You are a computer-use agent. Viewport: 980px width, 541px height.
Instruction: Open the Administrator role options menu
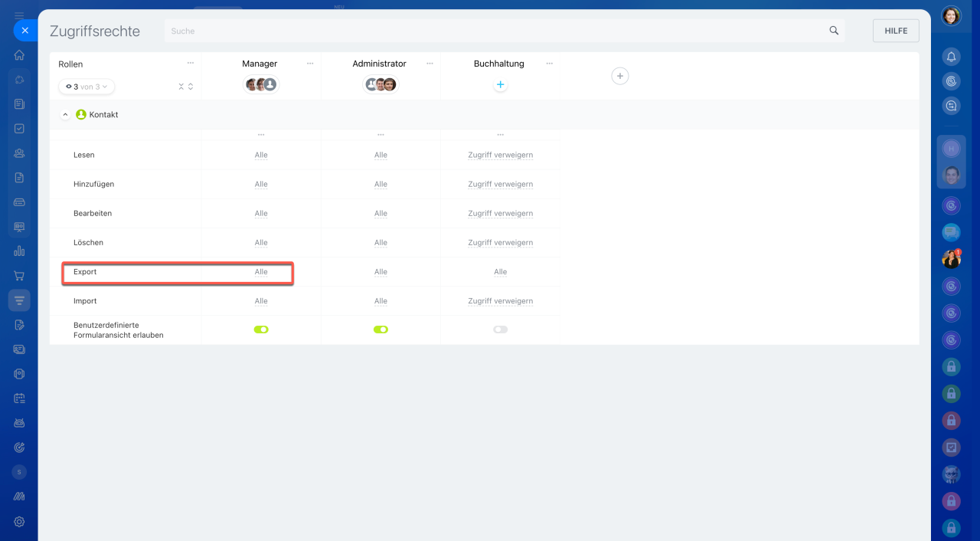point(430,64)
